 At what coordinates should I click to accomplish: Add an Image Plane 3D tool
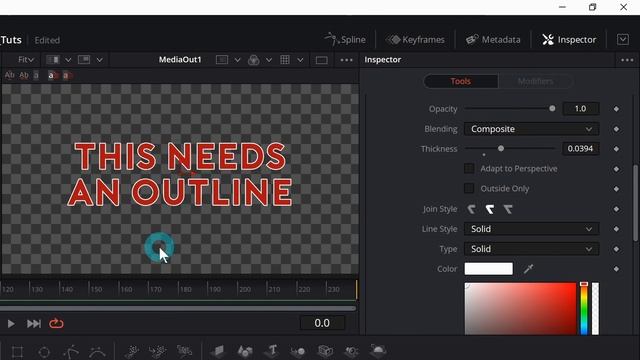coord(219,351)
